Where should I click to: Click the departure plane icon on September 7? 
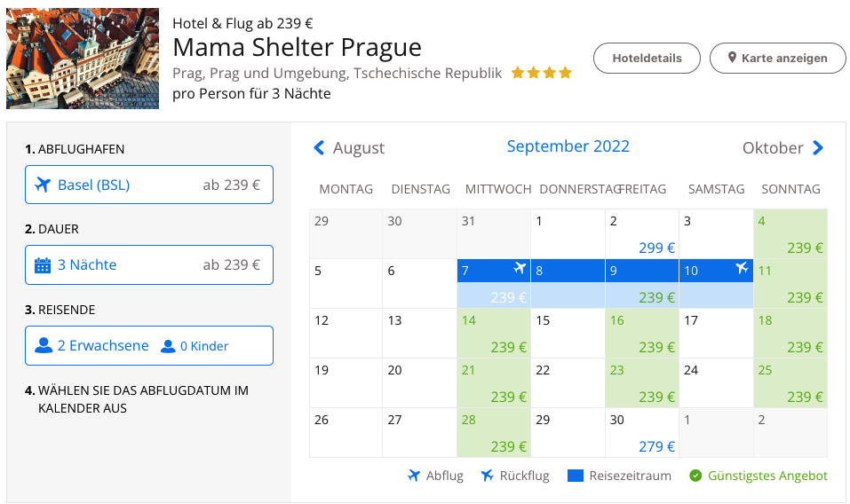(520, 268)
